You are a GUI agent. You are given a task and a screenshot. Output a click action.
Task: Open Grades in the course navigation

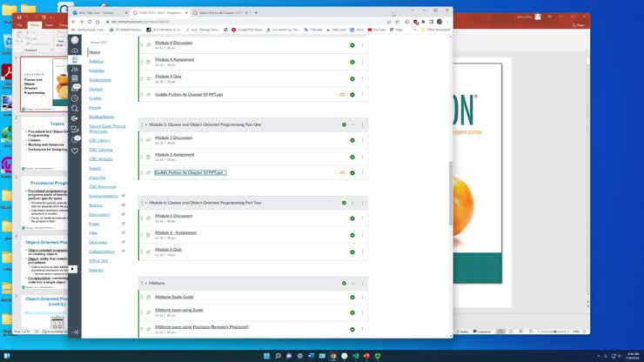[95, 97]
